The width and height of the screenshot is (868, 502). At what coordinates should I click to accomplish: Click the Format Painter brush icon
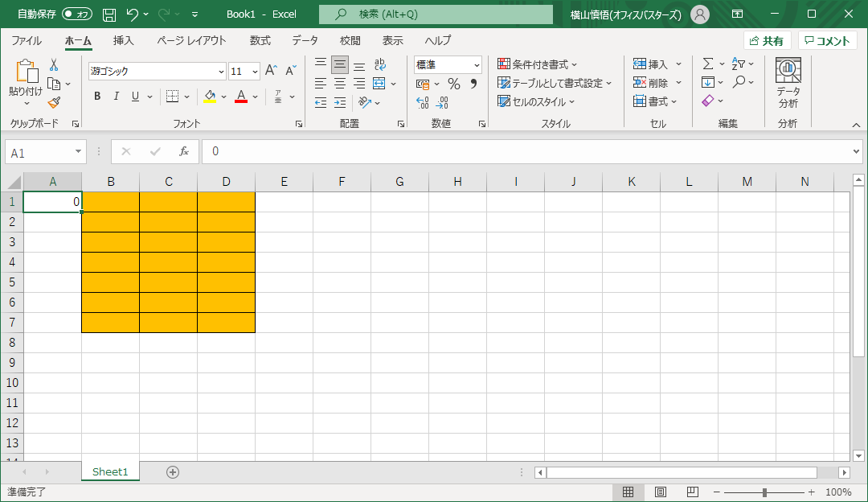[x=54, y=102]
